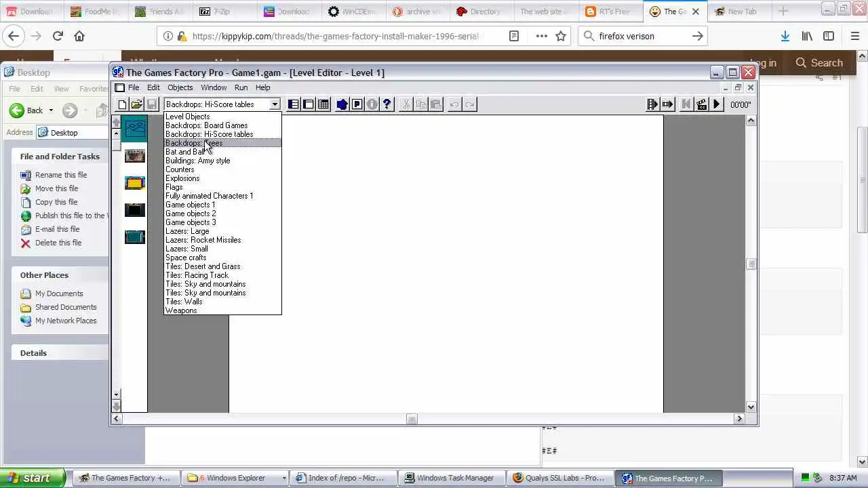Click the P preferences toolbar icon

tap(357, 104)
